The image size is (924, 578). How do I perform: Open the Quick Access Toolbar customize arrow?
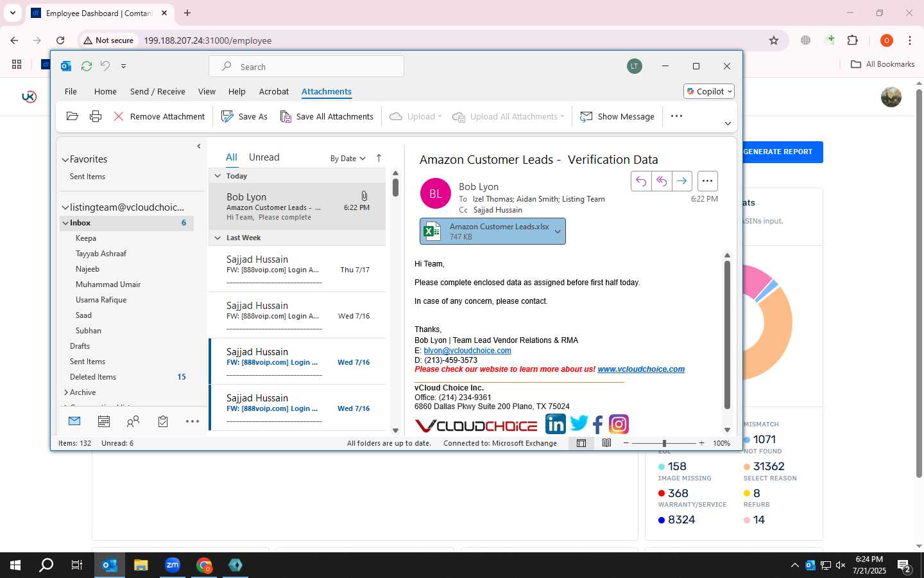pyautogui.click(x=123, y=66)
